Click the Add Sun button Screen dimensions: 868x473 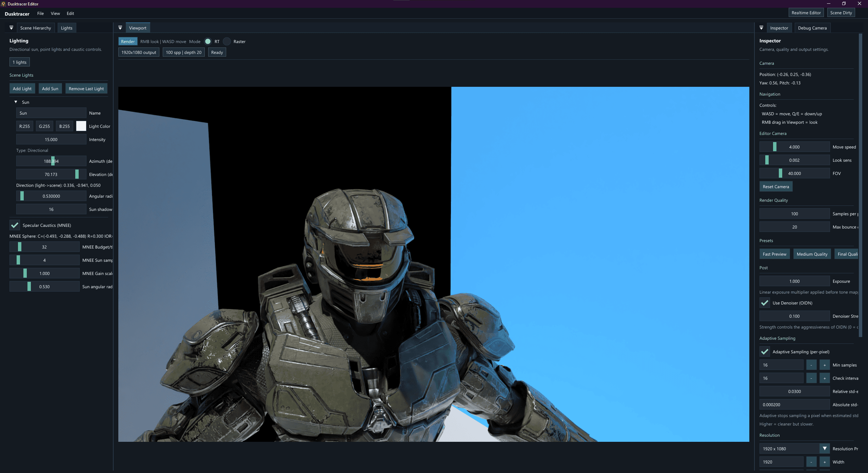(x=50, y=88)
